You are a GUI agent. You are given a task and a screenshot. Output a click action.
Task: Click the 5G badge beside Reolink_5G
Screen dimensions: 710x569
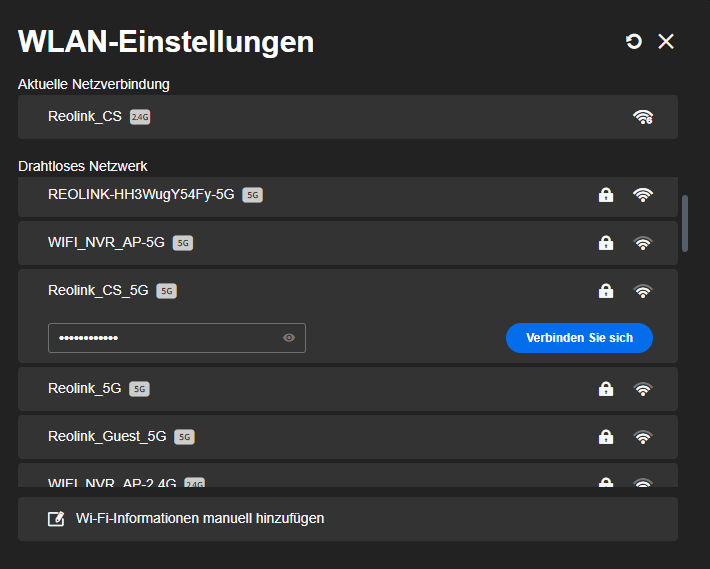(x=139, y=389)
